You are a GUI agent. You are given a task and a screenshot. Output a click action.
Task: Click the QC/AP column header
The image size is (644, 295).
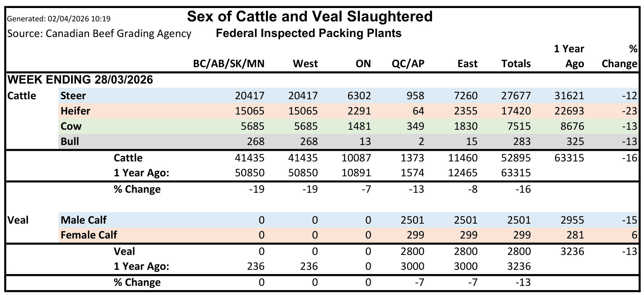click(x=408, y=64)
